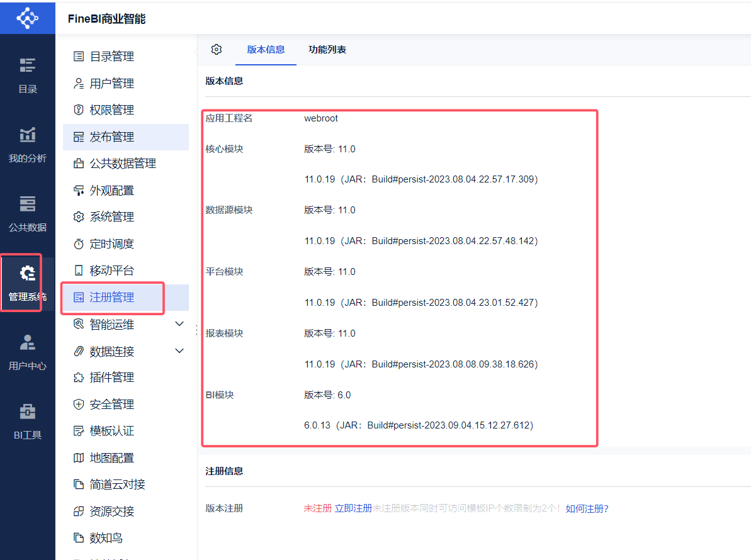The height and width of the screenshot is (560, 751).
Task: Click the 外观配置 paint roller icon
Action: pyautogui.click(x=79, y=191)
